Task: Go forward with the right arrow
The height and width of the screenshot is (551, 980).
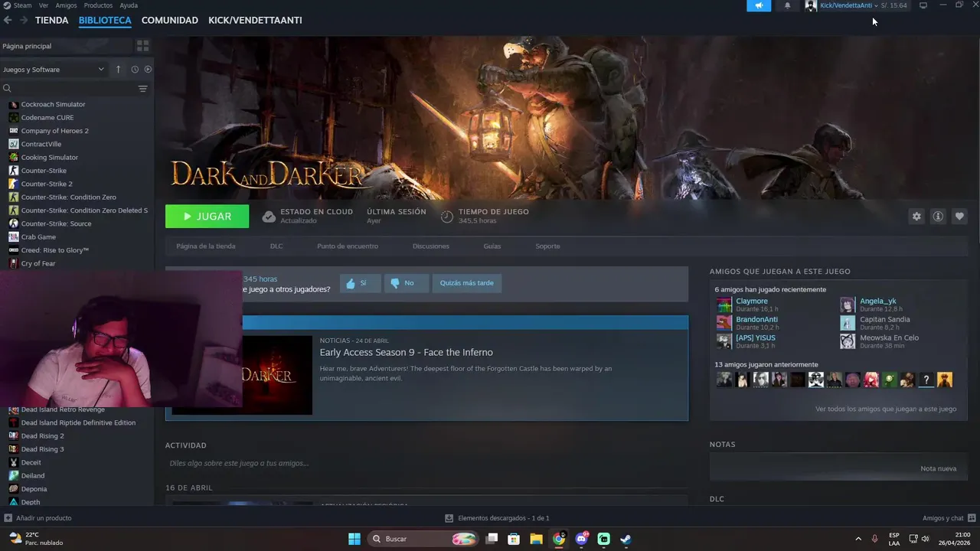Action: (x=24, y=20)
